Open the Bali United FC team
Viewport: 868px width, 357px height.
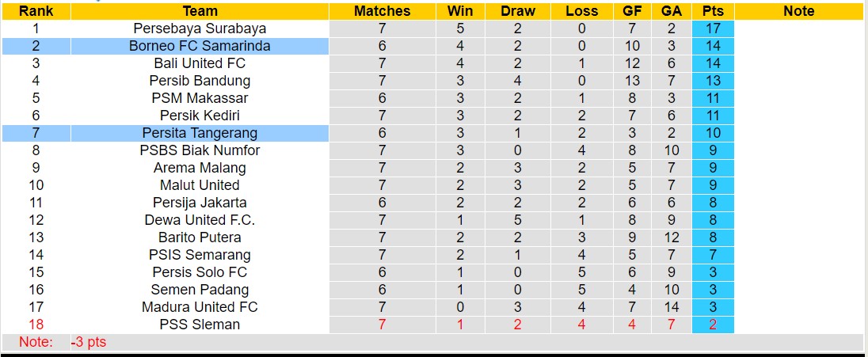point(200,63)
